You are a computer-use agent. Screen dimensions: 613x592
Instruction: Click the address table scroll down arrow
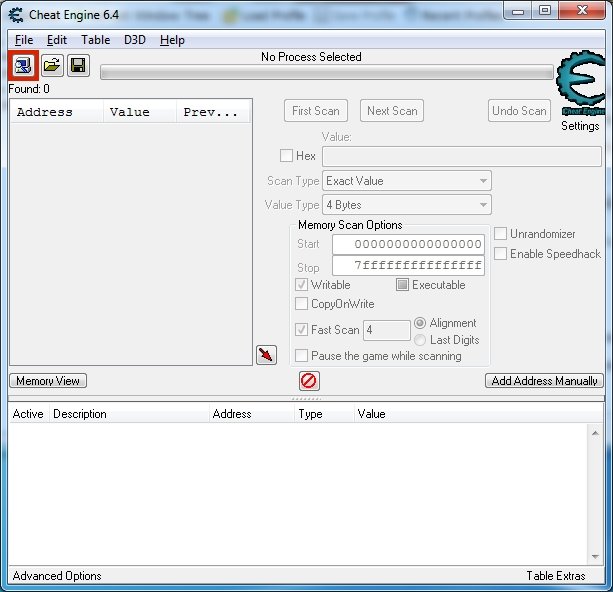tap(595, 556)
